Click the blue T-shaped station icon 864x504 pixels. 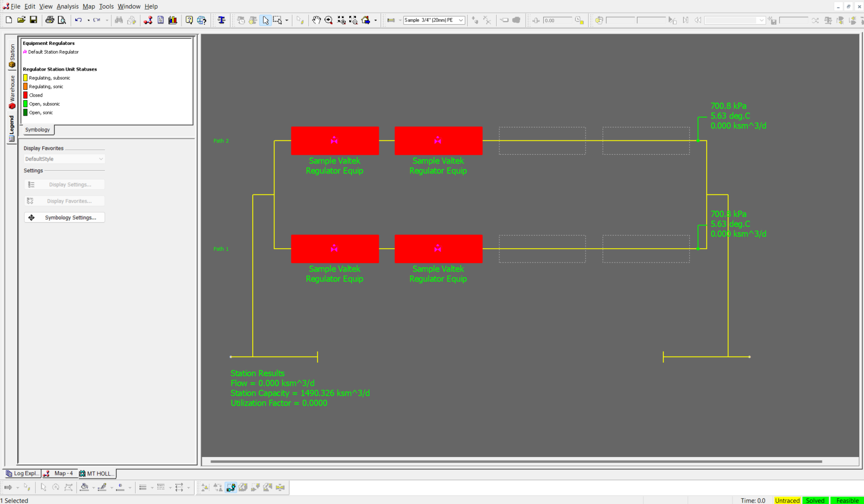click(221, 20)
